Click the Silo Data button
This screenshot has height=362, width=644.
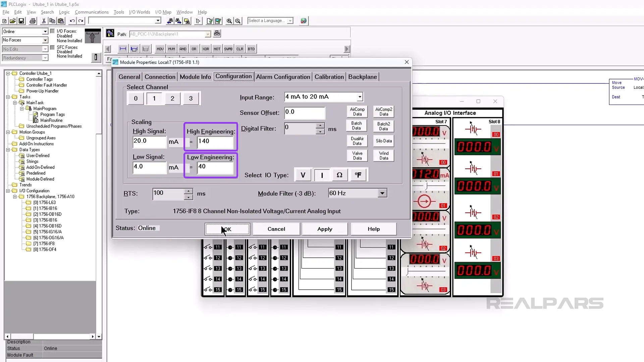pos(383,141)
